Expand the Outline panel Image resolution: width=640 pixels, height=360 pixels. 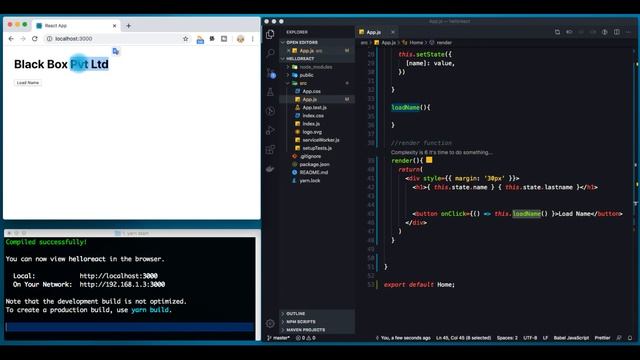[317, 313]
